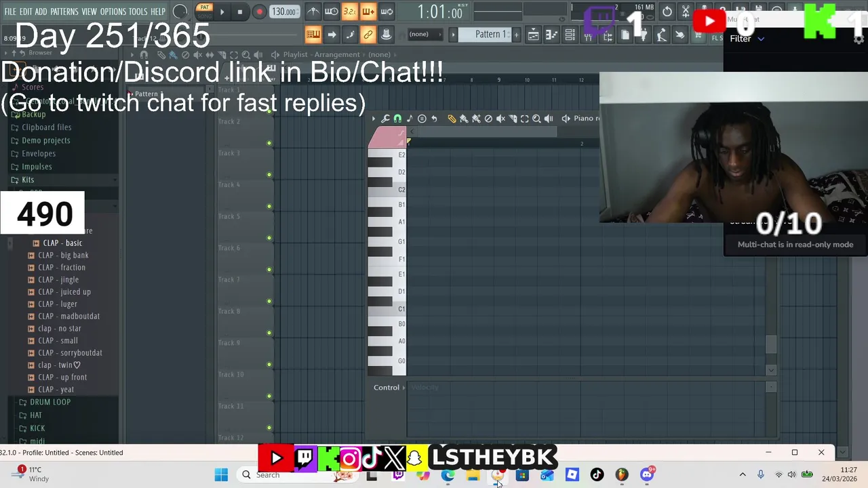Expand the DRUM LOOP folder
This screenshot has height=488, width=868.
[x=50, y=403]
